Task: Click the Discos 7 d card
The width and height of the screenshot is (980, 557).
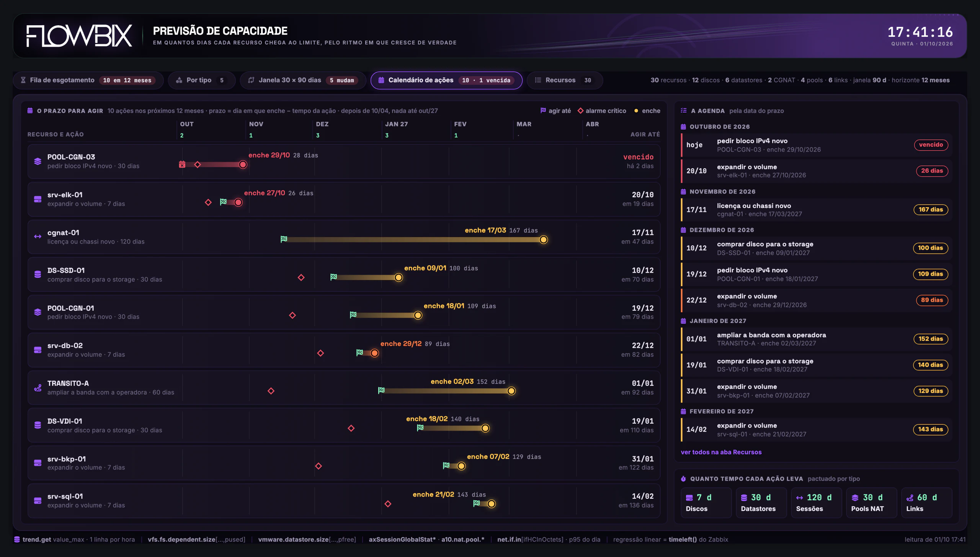Action: 706,503
